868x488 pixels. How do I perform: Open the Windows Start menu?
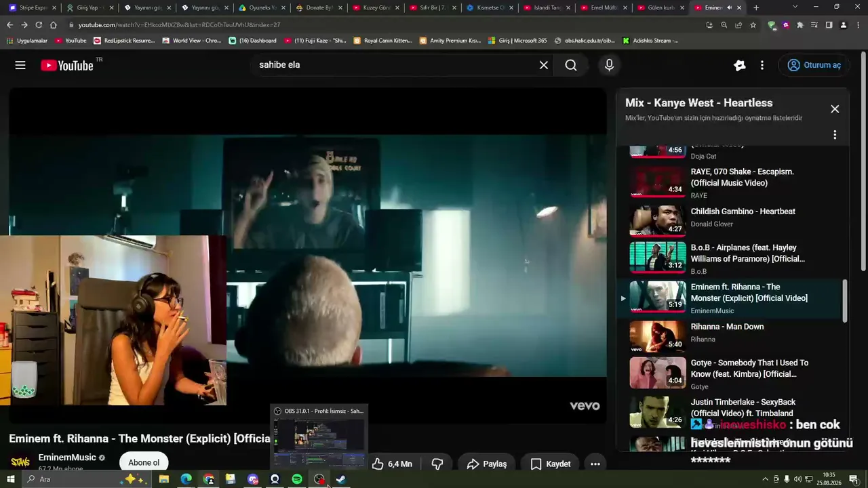pos(11,479)
